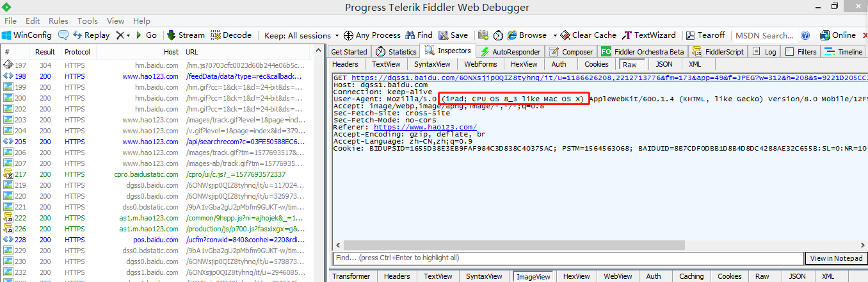This screenshot has height=282, width=868.
Task: Sort sessions by Protocol column header
Action: [77, 52]
